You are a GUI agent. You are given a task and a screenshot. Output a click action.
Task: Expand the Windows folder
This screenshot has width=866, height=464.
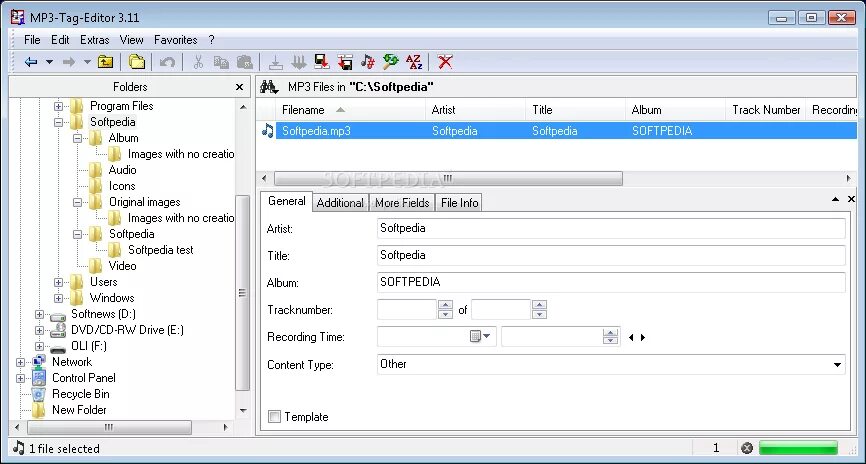pos(58,298)
